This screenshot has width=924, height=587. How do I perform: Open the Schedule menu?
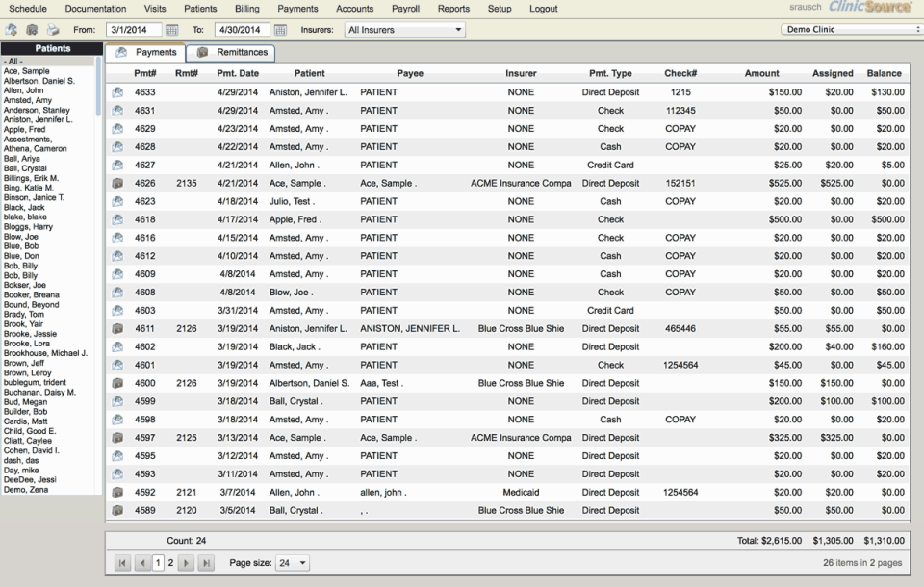pyautogui.click(x=28, y=9)
